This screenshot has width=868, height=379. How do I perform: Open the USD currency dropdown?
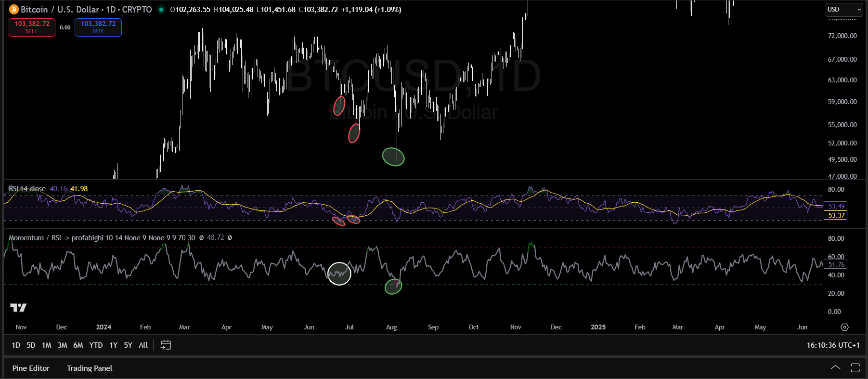point(844,10)
